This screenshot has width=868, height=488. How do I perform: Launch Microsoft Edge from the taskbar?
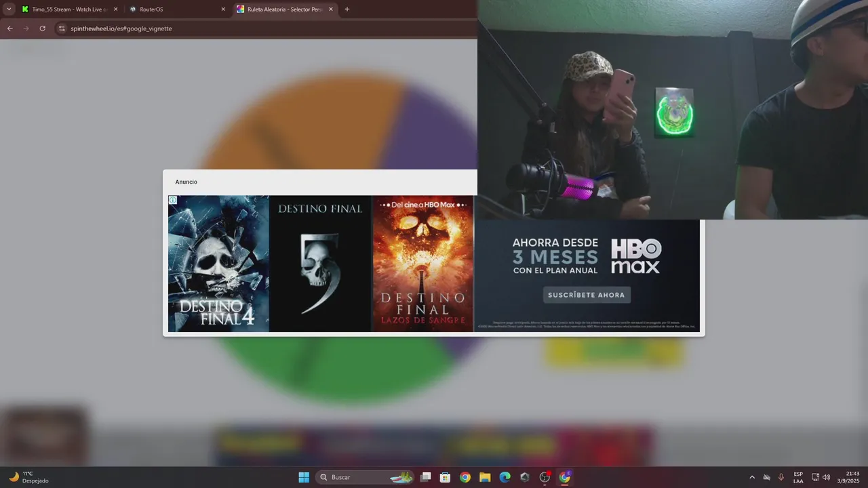(x=505, y=477)
